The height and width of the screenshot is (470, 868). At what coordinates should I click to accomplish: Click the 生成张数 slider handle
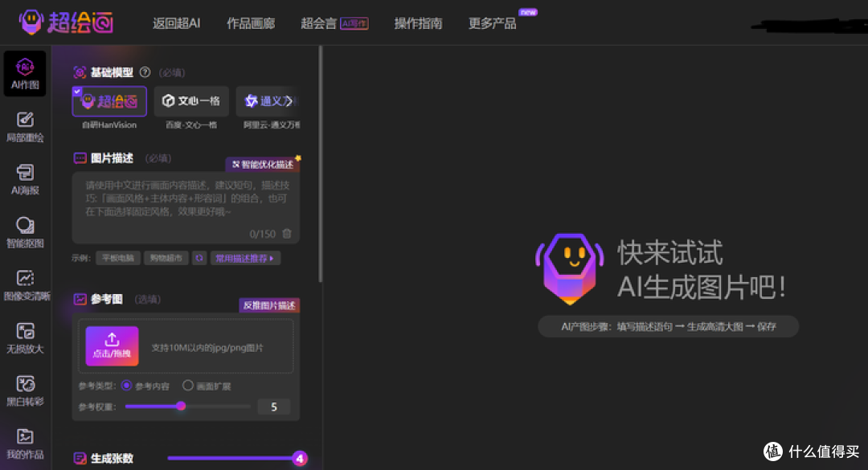click(300, 459)
